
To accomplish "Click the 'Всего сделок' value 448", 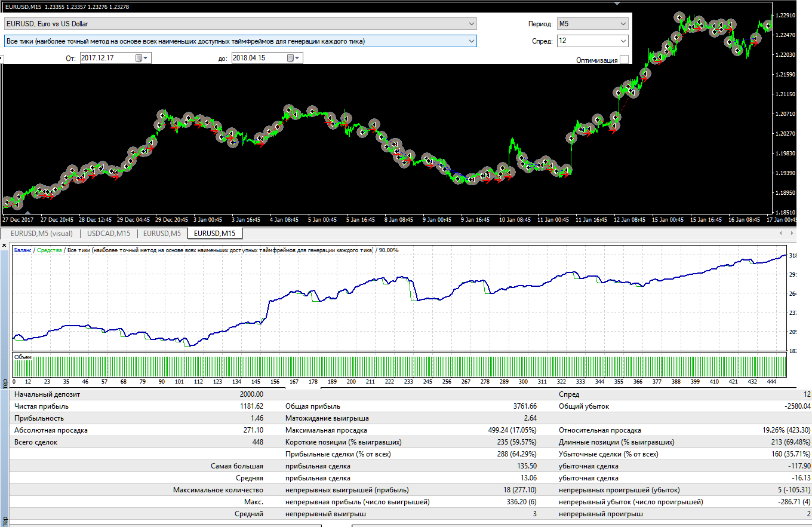I will click(257, 442).
